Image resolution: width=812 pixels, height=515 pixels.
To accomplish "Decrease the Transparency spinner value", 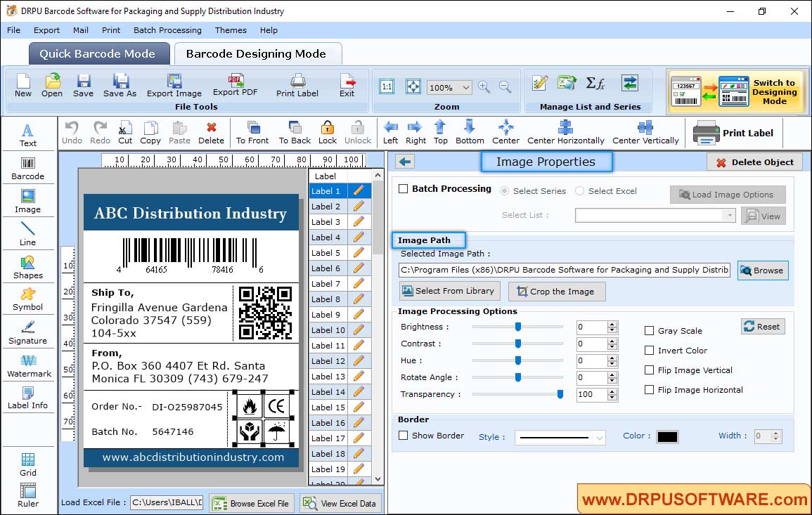I will (x=612, y=398).
